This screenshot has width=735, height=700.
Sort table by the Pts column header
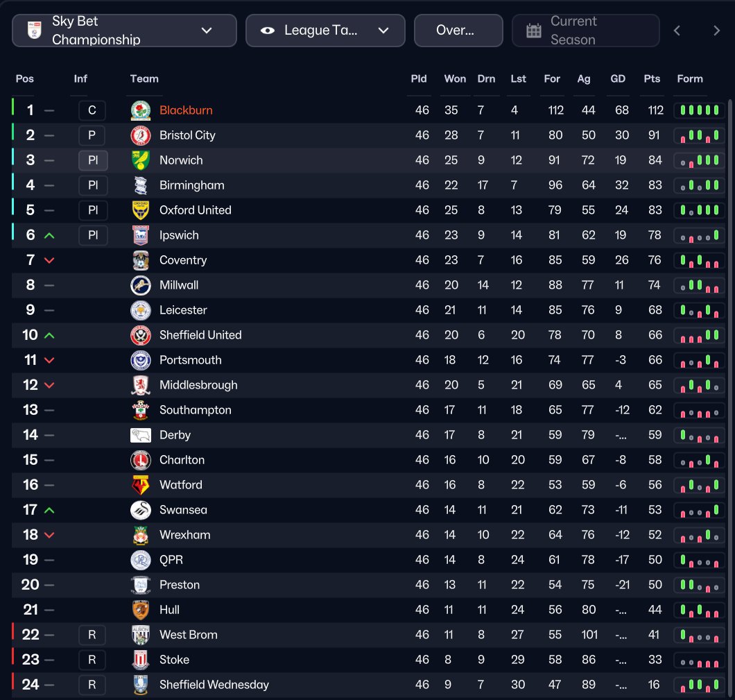point(652,79)
